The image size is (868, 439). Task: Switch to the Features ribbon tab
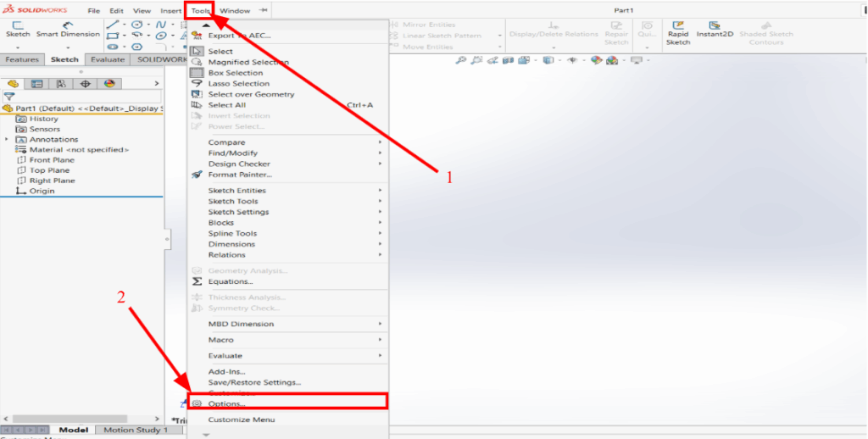[x=22, y=60]
